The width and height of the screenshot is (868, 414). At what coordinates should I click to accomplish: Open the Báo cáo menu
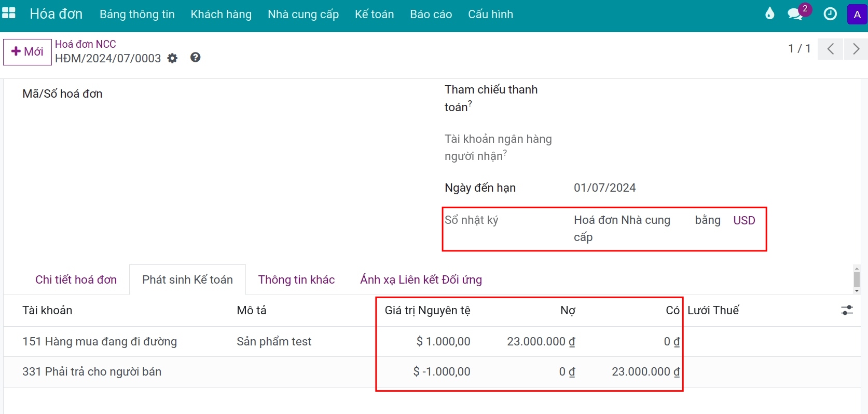[431, 15]
